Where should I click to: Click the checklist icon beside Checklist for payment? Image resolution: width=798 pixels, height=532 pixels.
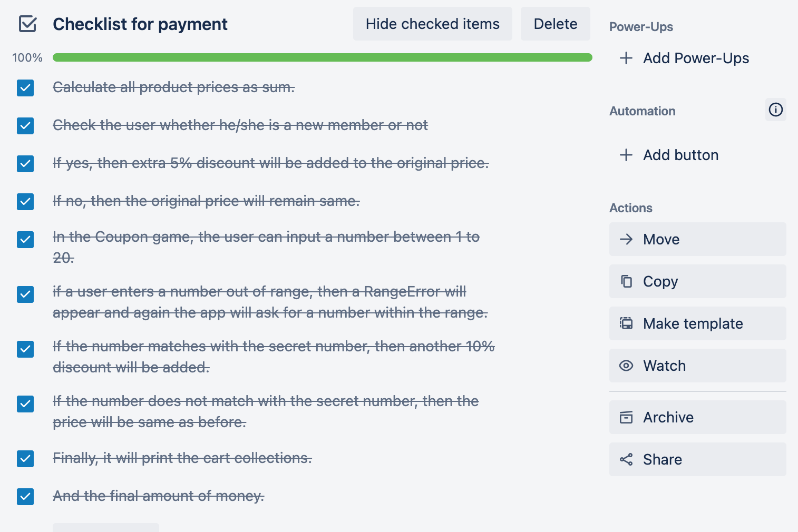pos(27,24)
